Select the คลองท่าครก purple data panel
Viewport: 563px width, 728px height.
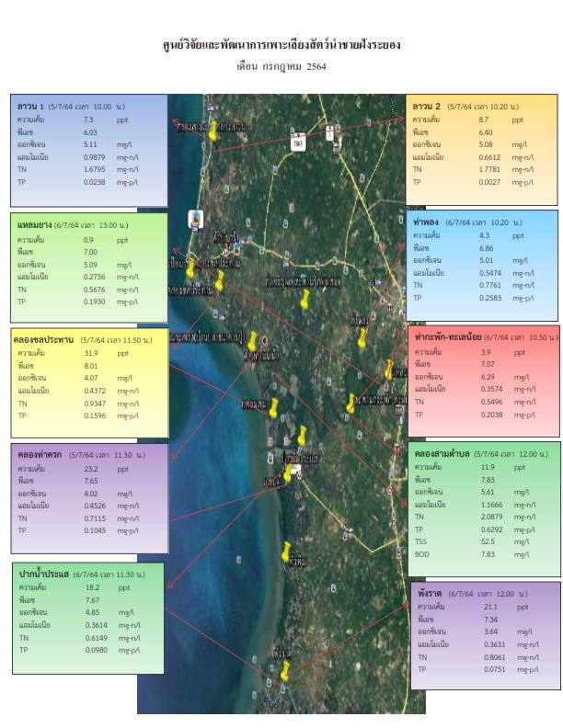89,498
